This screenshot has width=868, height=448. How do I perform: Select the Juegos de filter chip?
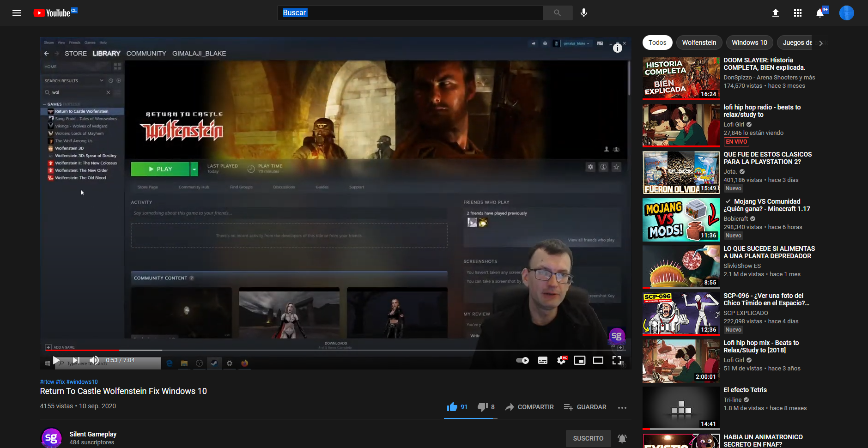coord(795,42)
